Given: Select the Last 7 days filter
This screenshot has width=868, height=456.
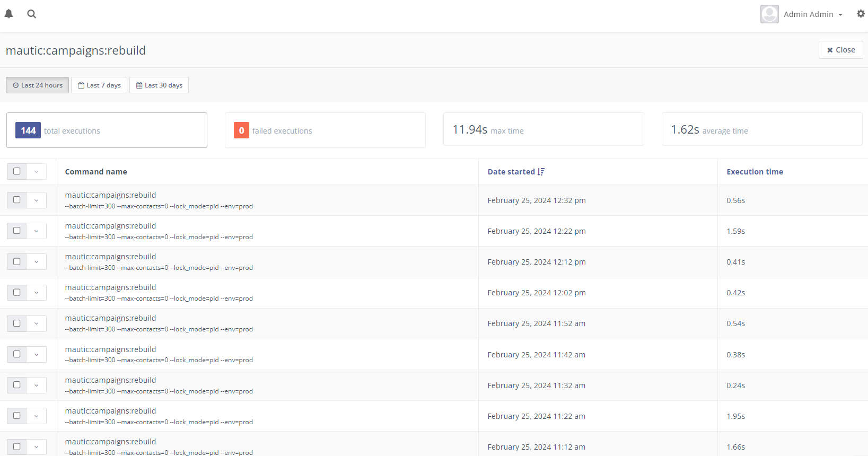Looking at the screenshot, I should tap(99, 85).
